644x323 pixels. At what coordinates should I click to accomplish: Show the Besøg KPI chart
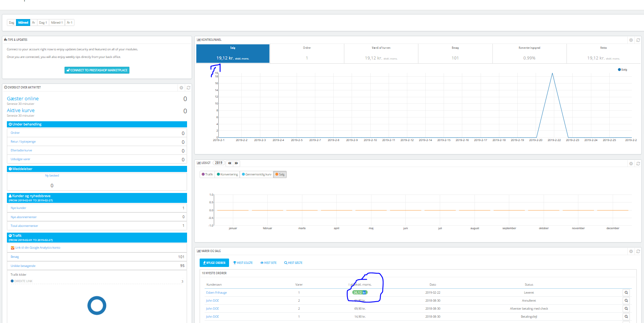tap(455, 53)
